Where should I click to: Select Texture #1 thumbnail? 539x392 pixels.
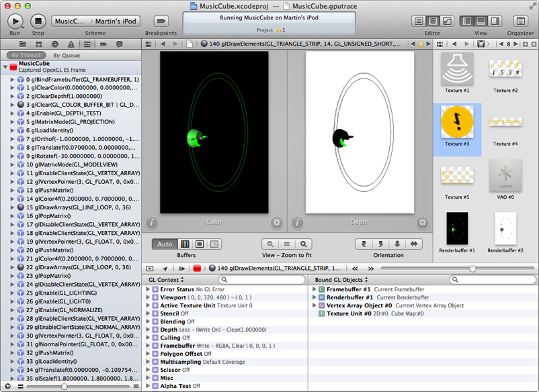(457, 69)
